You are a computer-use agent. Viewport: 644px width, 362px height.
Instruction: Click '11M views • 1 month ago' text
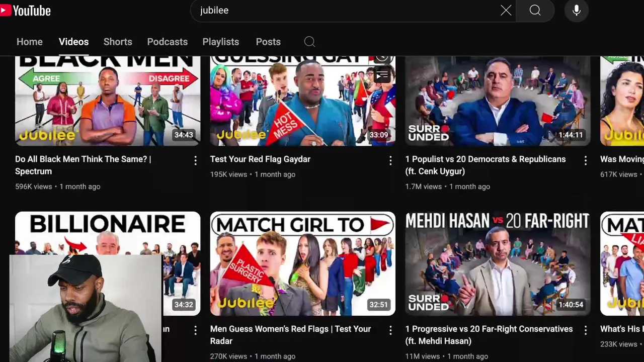pyautogui.click(x=447, y=356)
